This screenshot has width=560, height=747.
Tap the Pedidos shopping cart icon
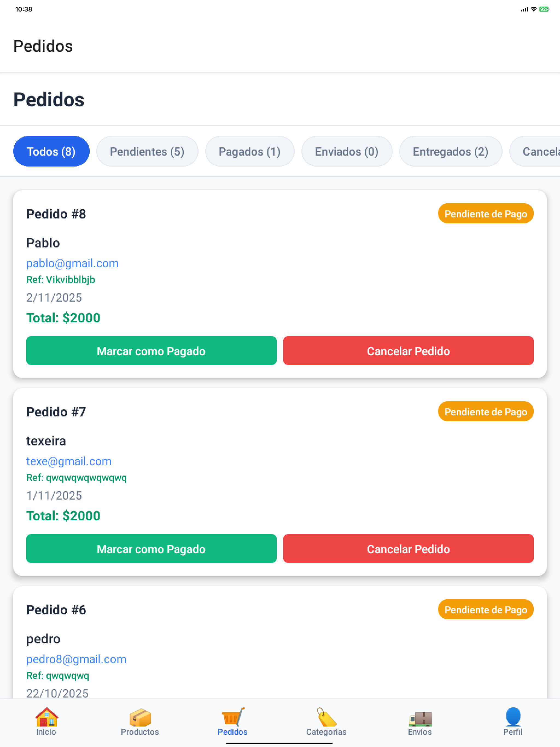click(233, 717)
